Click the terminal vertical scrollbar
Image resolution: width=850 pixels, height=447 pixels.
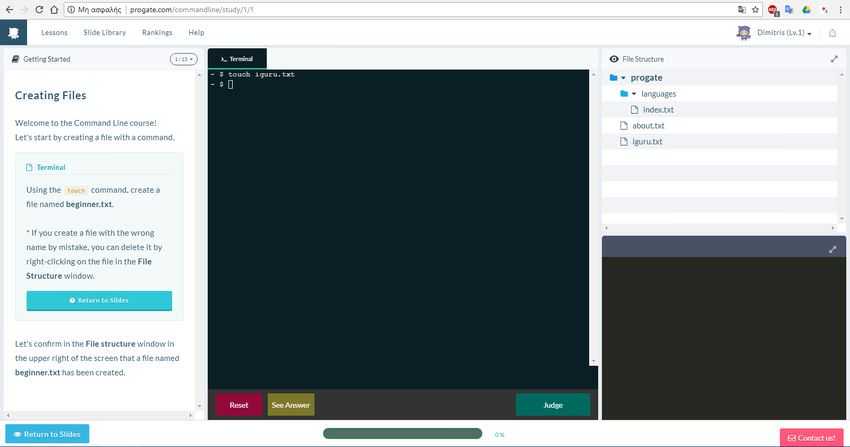click(594, 218)
